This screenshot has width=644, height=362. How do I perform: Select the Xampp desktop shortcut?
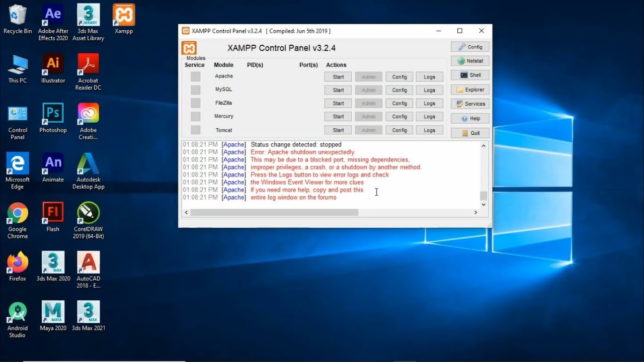pyautogui.click(x=124, y=20)
